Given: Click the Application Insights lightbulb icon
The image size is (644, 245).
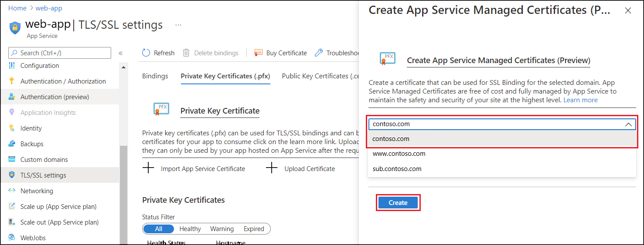Looking at the screenshot, I should pos(12,113).
